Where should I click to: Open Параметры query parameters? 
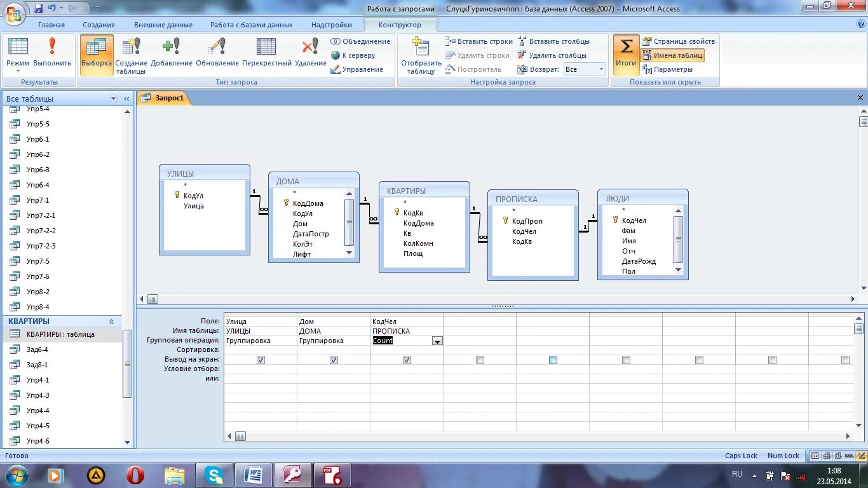(x=667, y=69)
